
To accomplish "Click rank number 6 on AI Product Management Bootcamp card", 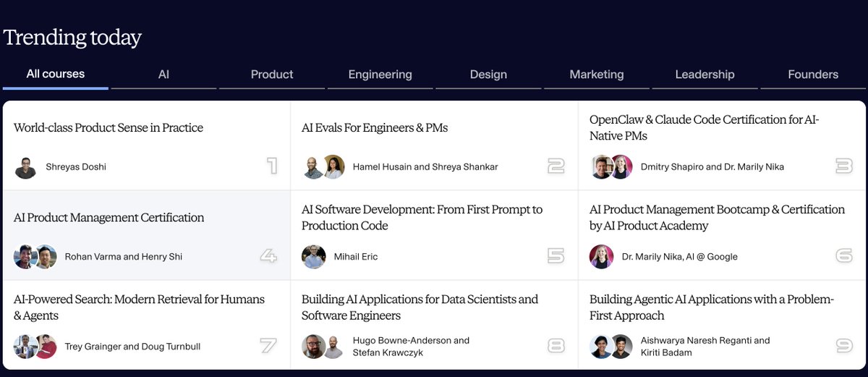I will (x=843, y=256).
